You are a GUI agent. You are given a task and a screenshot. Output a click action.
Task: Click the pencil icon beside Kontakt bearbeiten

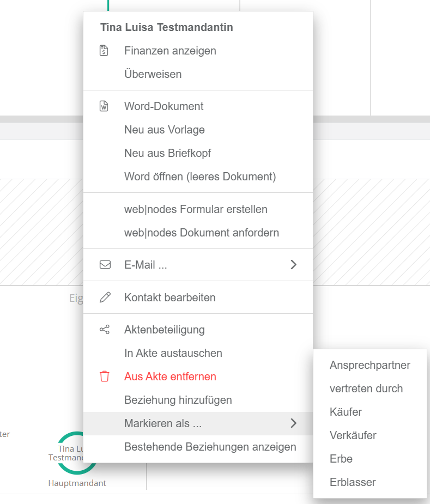point(105,297)
